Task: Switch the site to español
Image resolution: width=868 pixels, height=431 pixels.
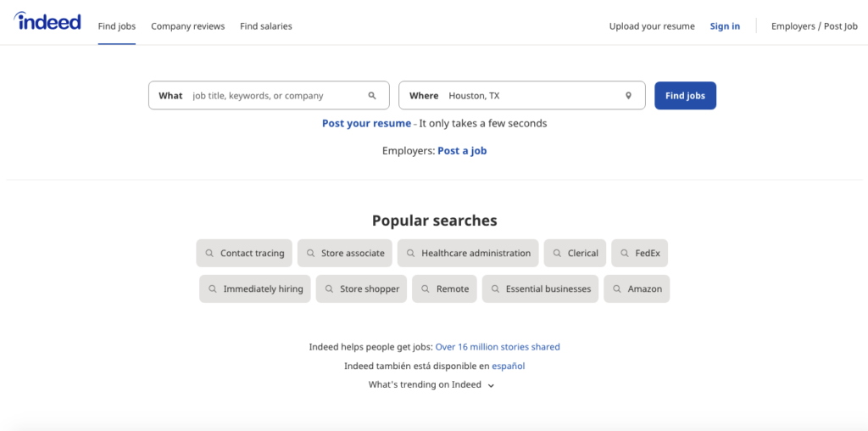Action: pyautogui.click(x=508, y=367)
